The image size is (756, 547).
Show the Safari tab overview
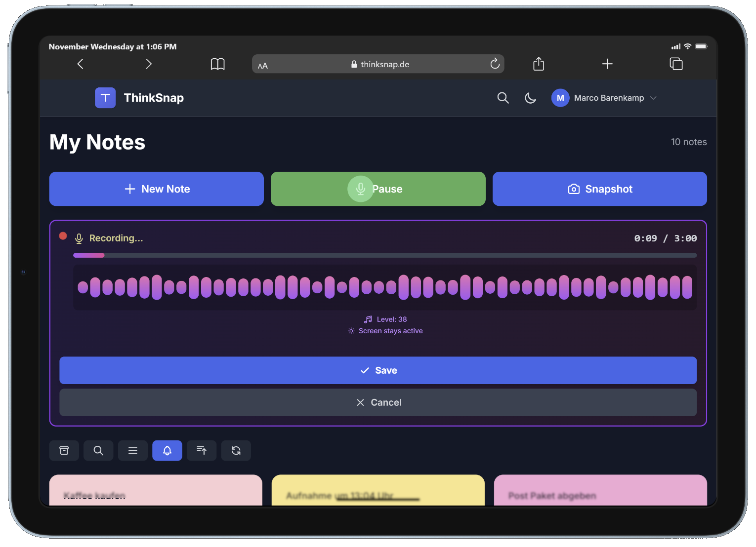[676, 64]
